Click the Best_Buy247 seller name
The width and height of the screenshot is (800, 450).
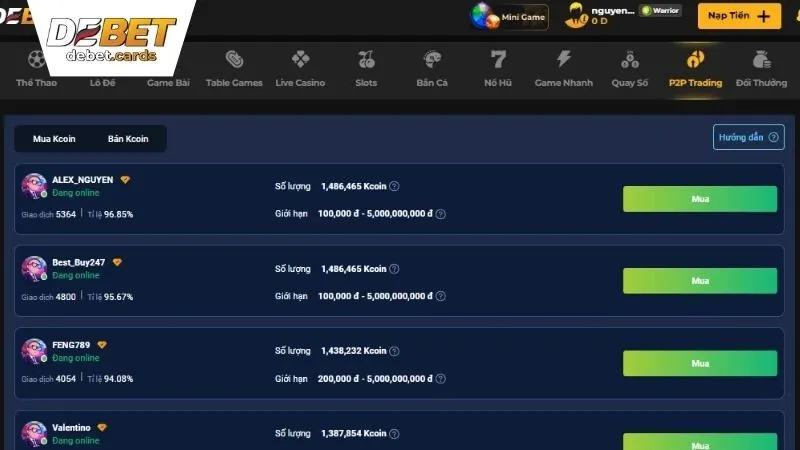(79, 262)
